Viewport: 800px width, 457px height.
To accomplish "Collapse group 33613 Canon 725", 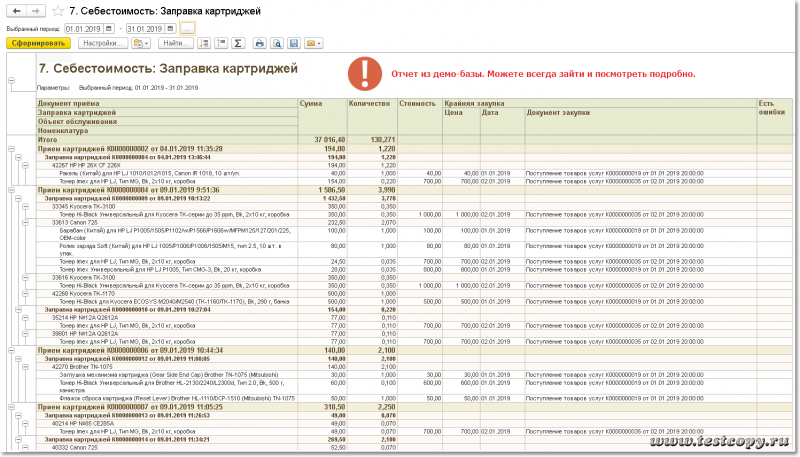I will point(25,223).
